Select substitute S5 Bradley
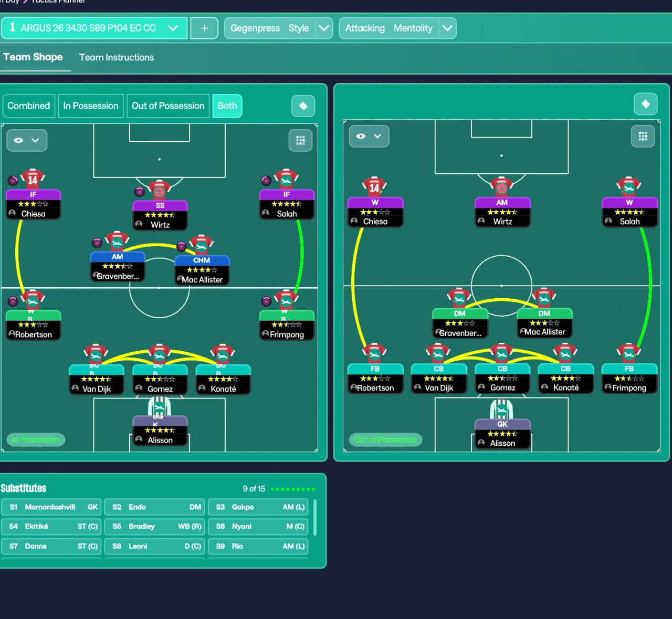This screenshot has height=619, width=672. coord(155,527)
